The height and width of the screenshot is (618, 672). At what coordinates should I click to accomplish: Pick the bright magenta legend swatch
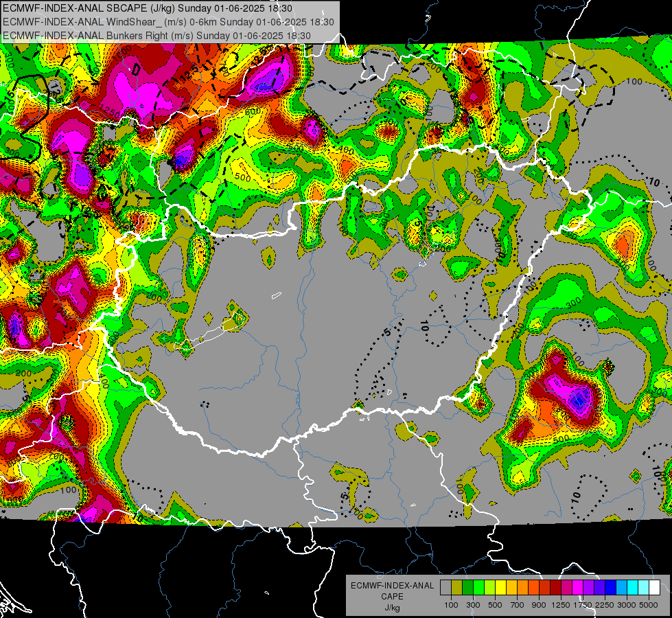[x=578, y=588]
